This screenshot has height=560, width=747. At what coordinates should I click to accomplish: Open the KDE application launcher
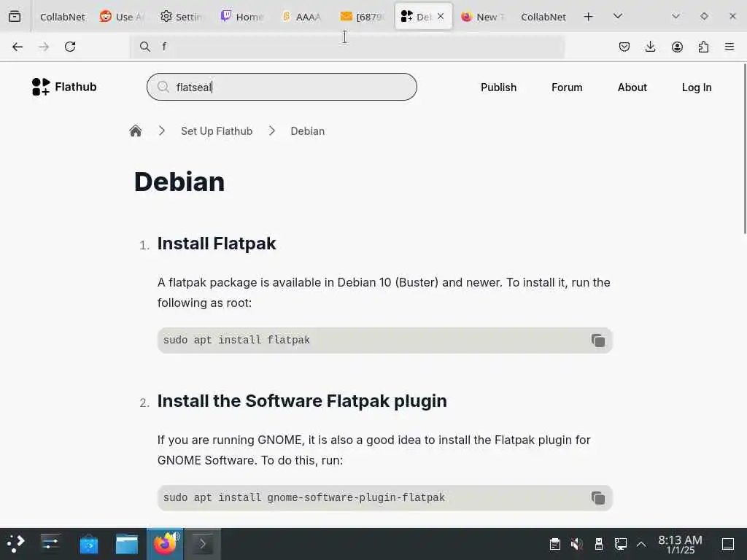(x=16, y=544)
